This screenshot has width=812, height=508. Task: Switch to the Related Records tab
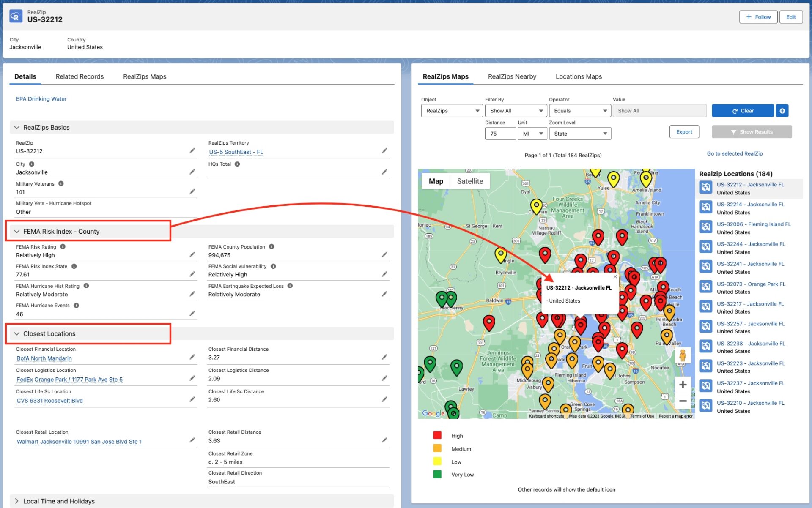tap(80, 76)
